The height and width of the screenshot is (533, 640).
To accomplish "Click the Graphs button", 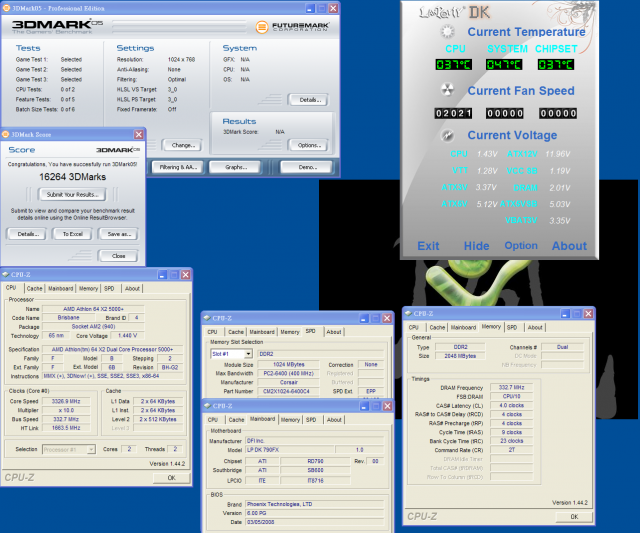I will click(x=236, y=167).
